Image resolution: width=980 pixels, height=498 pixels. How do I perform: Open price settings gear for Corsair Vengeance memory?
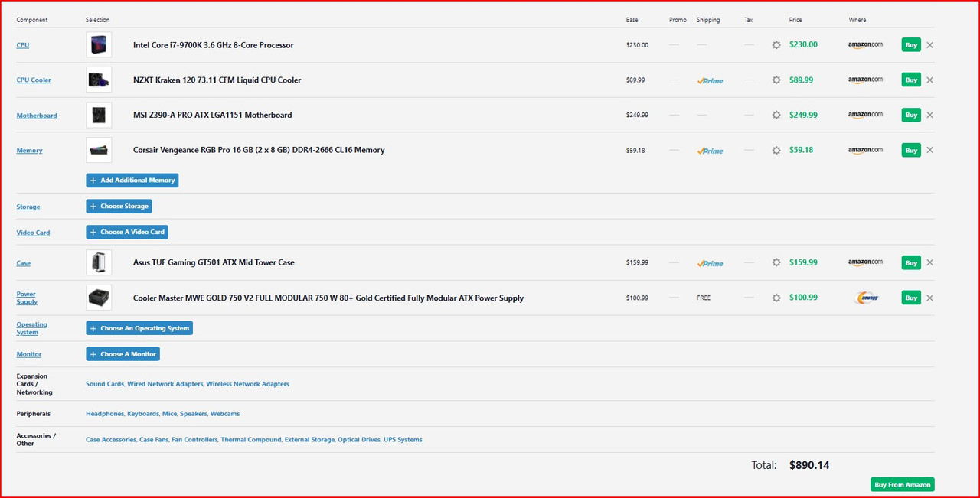pos(776,151)
